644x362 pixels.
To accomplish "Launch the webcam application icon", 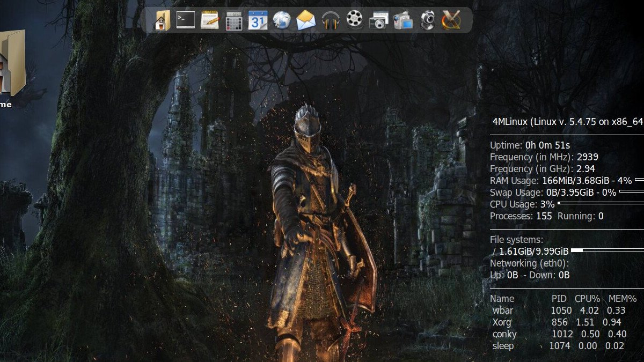I will [x=427, y=20].
